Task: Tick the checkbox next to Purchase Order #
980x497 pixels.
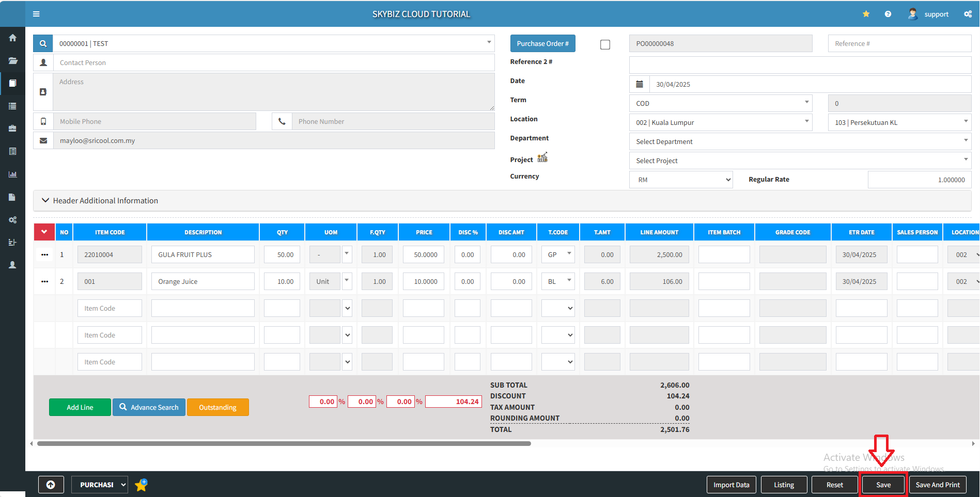Action: [x=605, y=45]
